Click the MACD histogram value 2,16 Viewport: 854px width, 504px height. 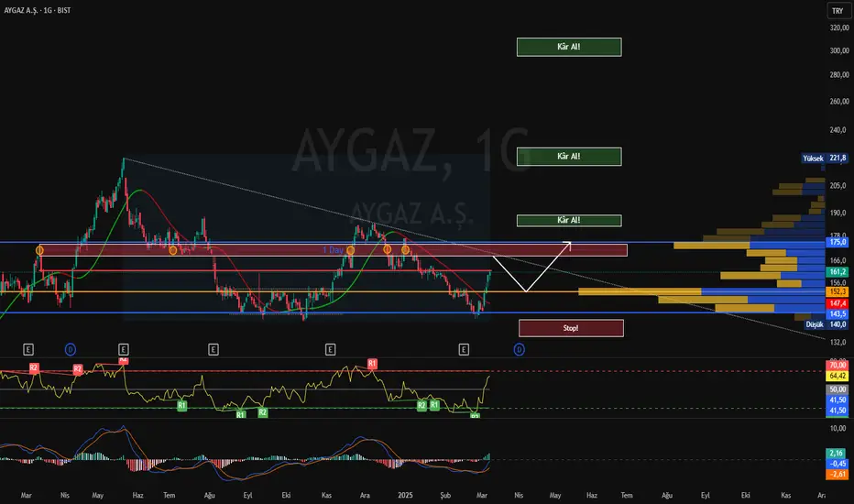click(x=838, y=453)
